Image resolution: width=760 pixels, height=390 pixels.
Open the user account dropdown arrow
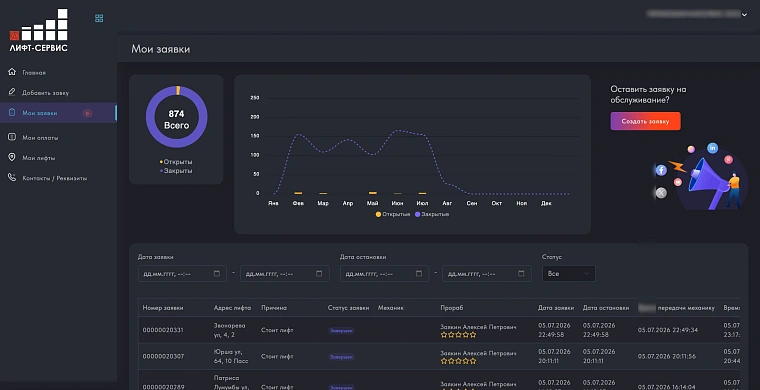point(744,15)
